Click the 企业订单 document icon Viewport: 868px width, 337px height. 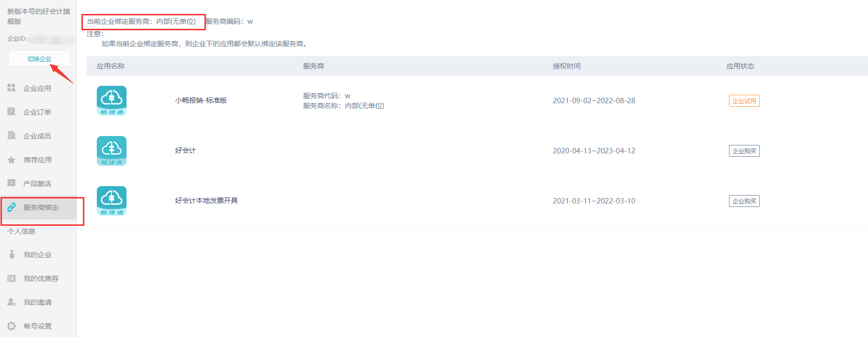11,112
